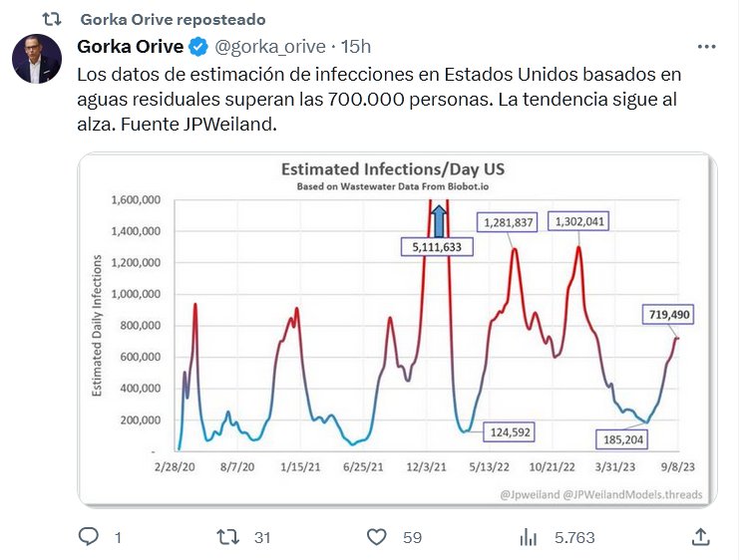
Task: Click the repost count 31
Action: [262, 537]
